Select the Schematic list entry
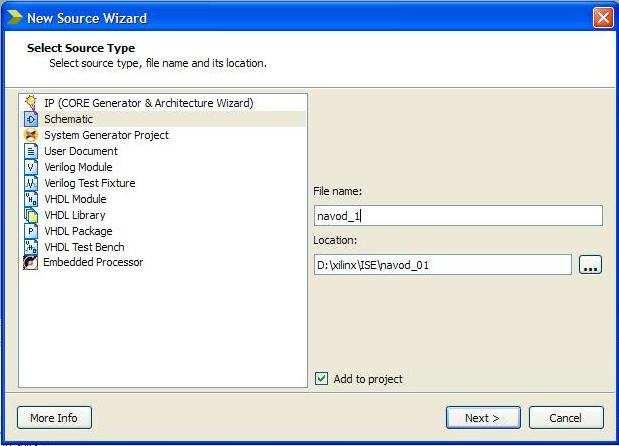The image size is (619, 446). [x=163, y=119]
